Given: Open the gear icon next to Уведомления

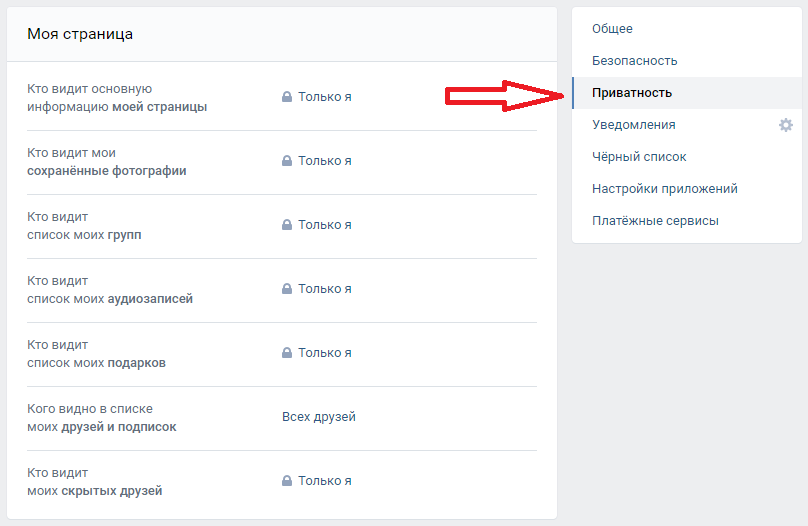Looking at the screenshot, I should click(x=786, y=125).
